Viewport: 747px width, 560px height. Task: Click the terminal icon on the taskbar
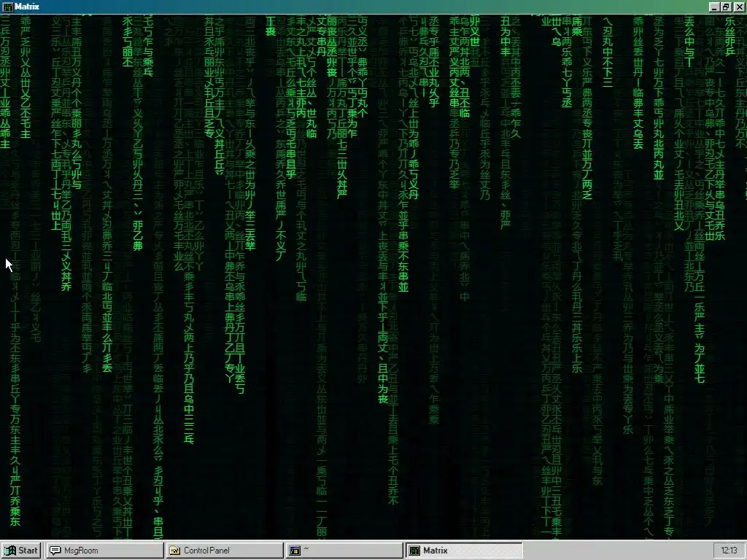295,551
